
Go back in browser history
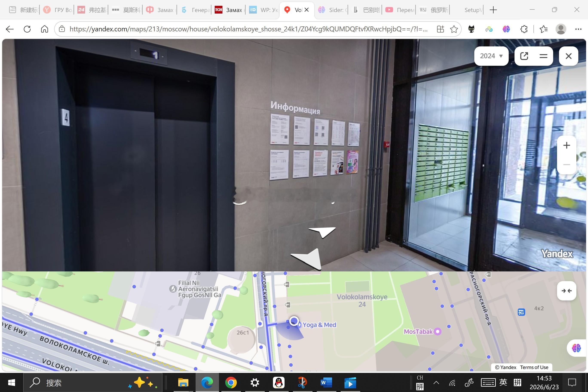coord(10,29)
